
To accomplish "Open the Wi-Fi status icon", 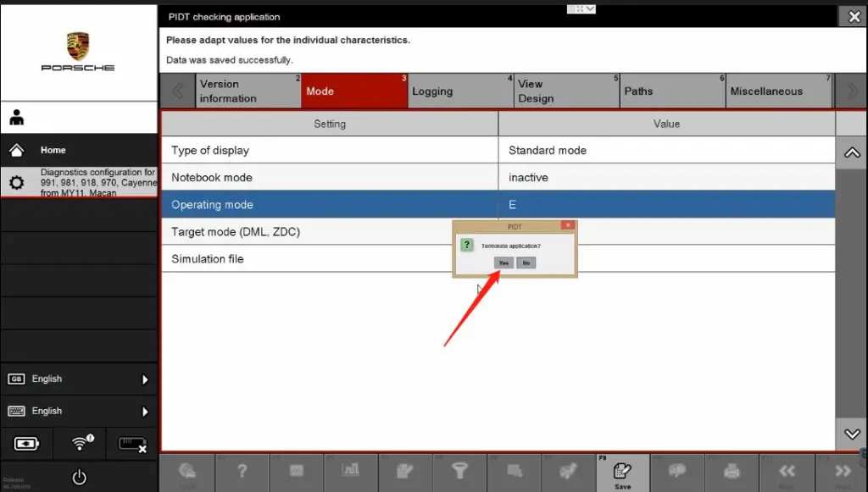I will [x=81, y=443].
